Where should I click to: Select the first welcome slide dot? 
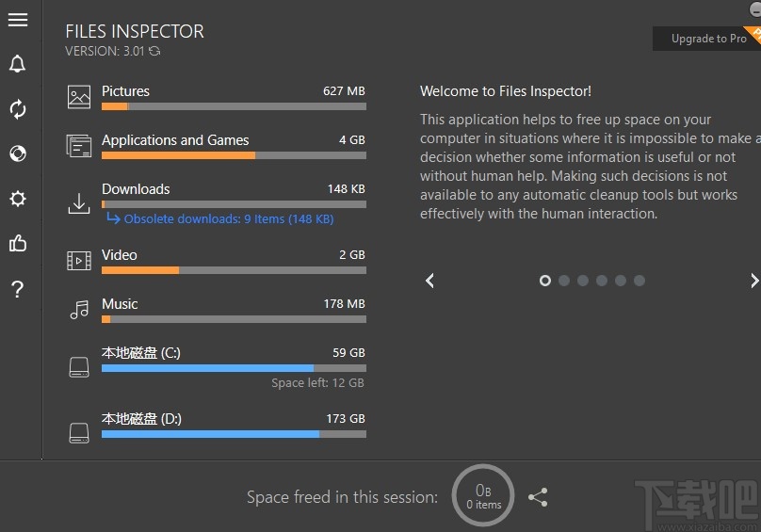(544, 281)
